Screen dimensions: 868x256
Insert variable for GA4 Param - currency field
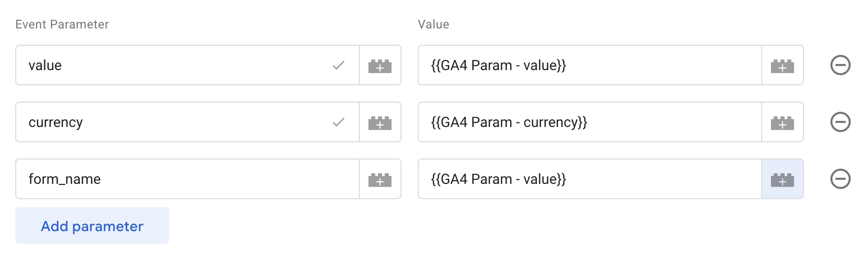click(x=782, y=122)
